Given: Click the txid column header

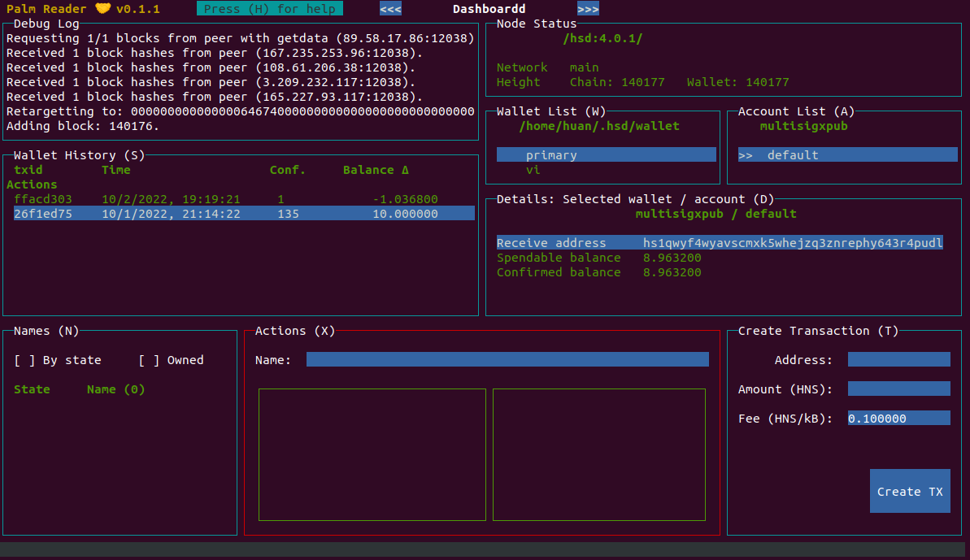Looking at the screenshot, I should pos(28,169).
